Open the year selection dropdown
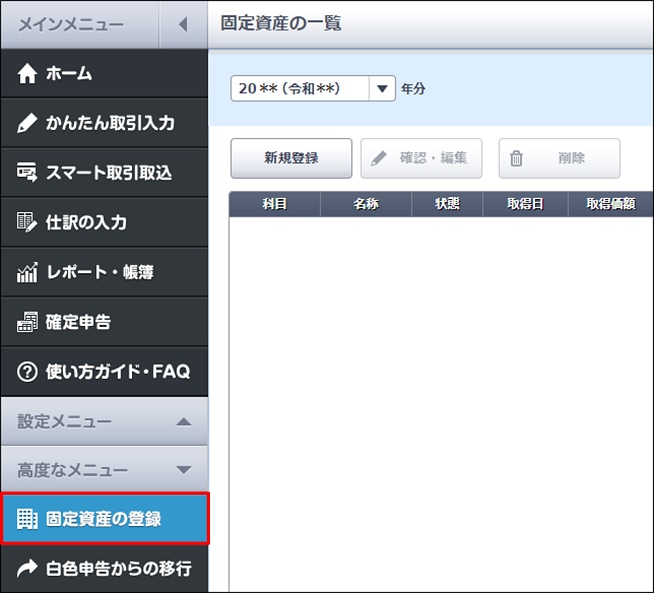 click(x=313, y=88)
